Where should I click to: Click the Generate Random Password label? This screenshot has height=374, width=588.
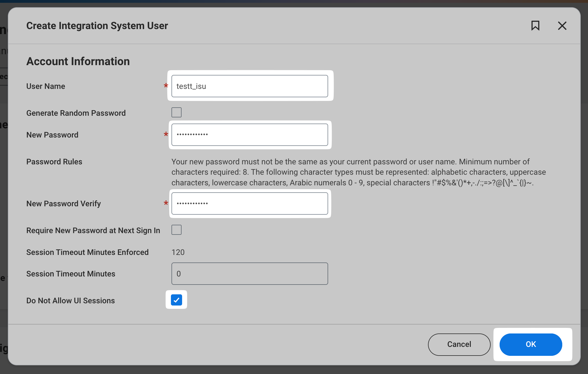click(76, 113)
